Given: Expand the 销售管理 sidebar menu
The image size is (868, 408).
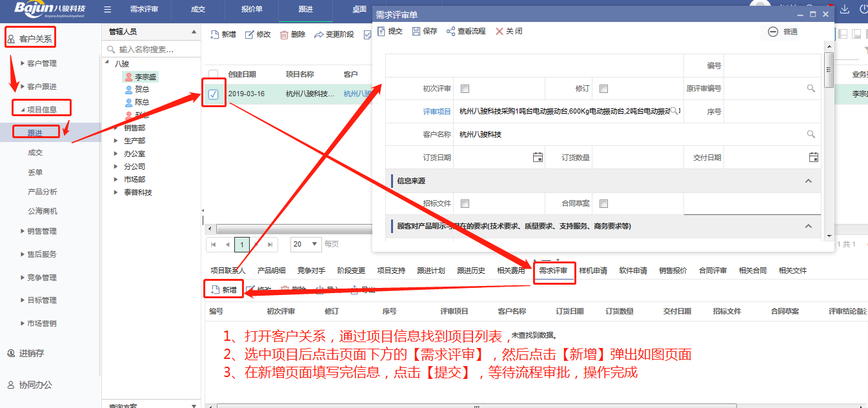Looking at the screenshot, I should 41,231.
